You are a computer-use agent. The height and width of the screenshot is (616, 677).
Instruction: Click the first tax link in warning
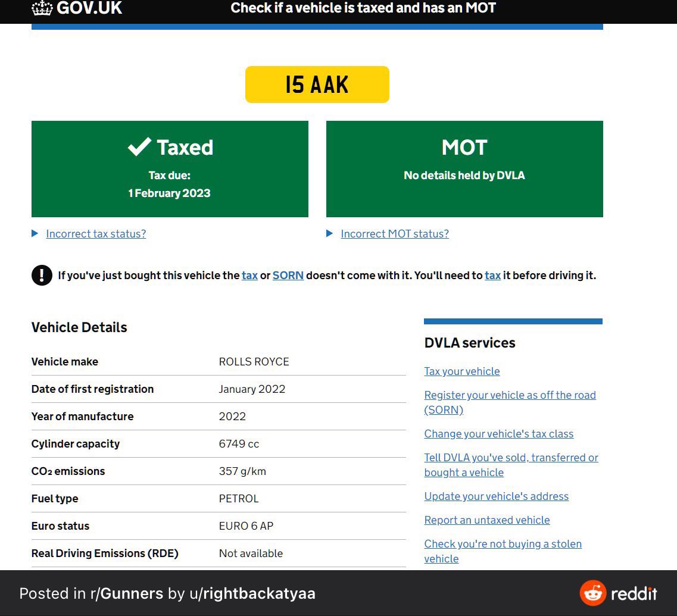pyautogui.click(x=249, y=276)
